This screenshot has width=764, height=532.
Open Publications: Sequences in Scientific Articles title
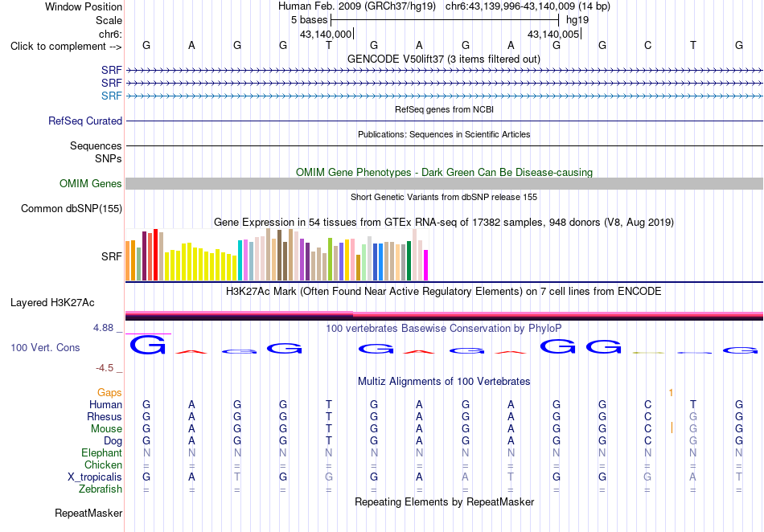(x=444, y=134)
